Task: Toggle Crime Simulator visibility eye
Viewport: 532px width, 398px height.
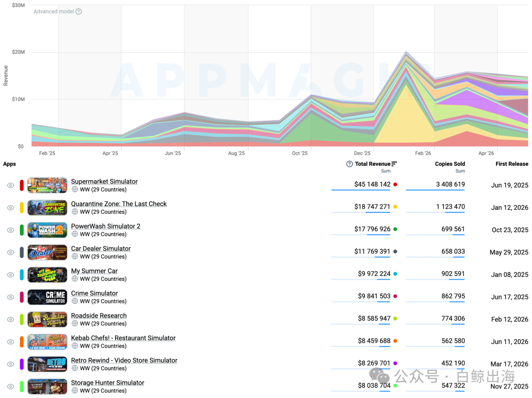Action: tap(10, 297)
